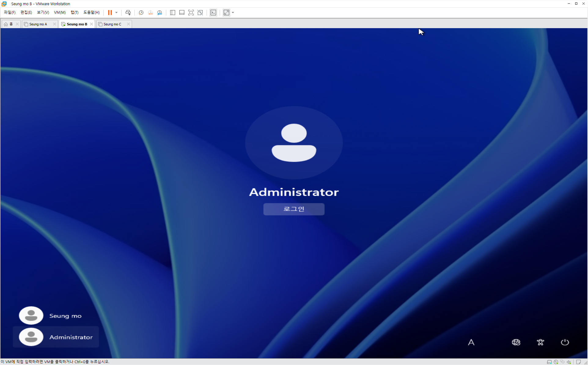Screen dimensions: 588x365
Task: Click the Administrator name text
Action: (x=294, y=192)
